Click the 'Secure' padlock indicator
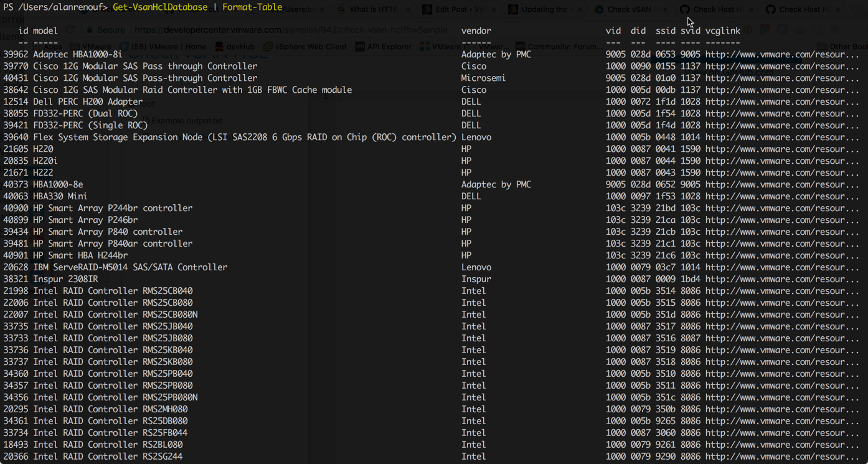Viewport: 868px width, 464px height. pos(106,30)
